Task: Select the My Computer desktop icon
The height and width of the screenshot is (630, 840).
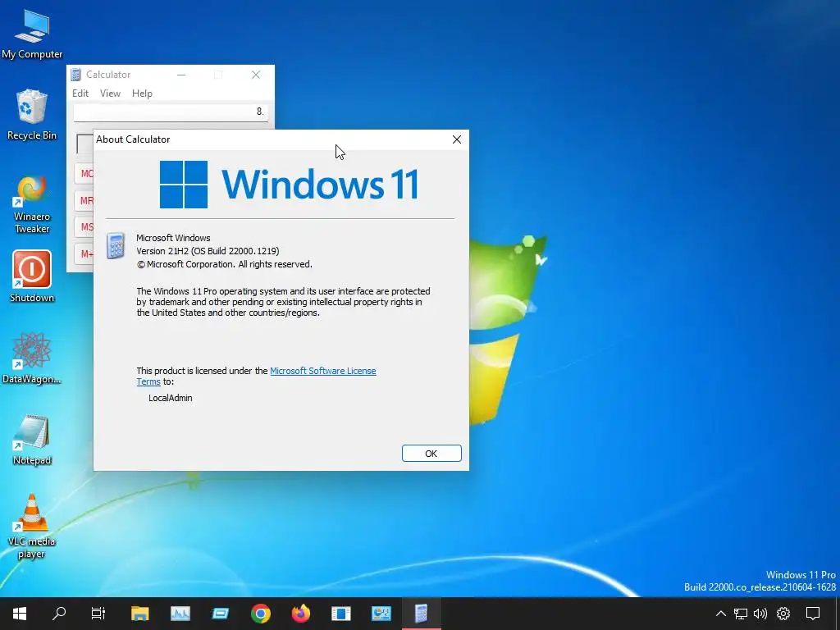Action: click(32, 34)
